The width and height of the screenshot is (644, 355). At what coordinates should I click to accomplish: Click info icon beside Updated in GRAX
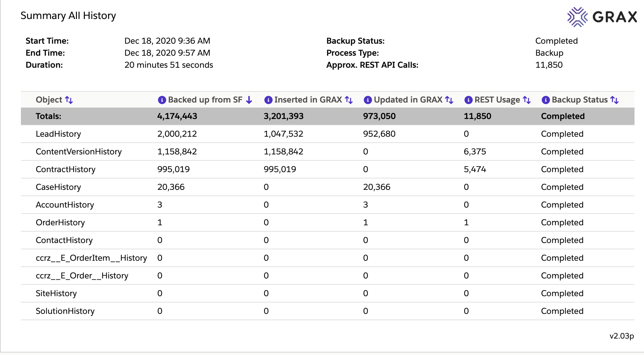click(x=368, y=100)
